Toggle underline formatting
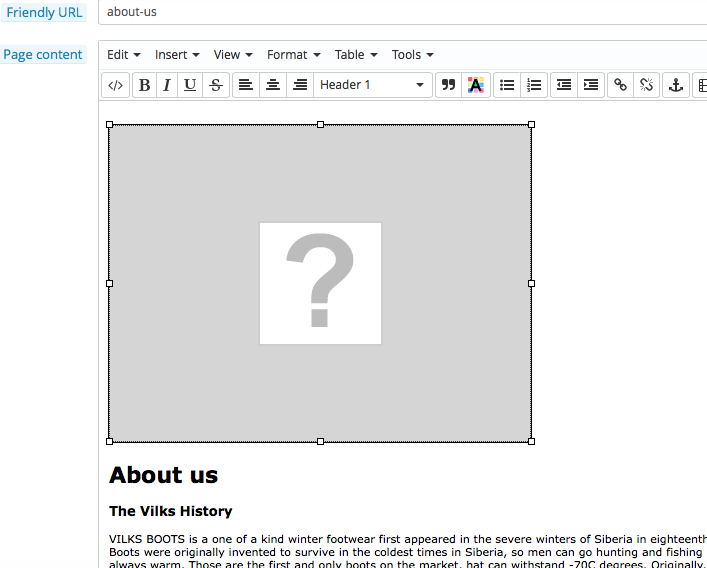This screenshot has height=568, width=707. click(x=190, y=85)
